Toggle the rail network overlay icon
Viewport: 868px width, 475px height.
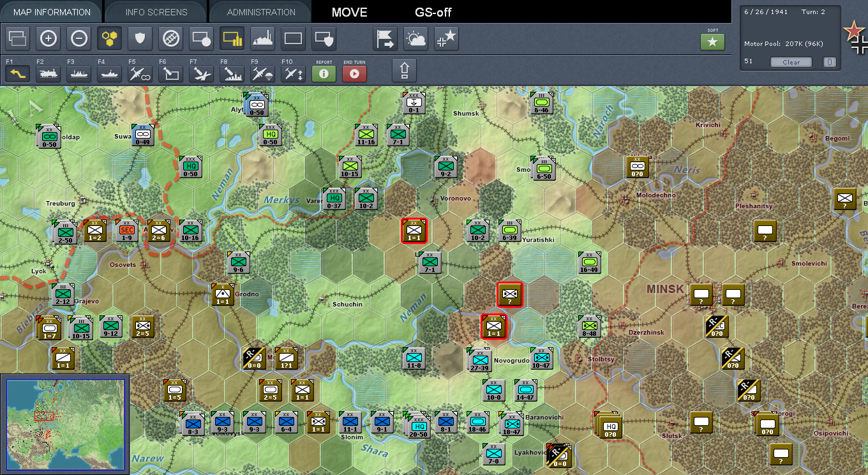click(170, 39)
